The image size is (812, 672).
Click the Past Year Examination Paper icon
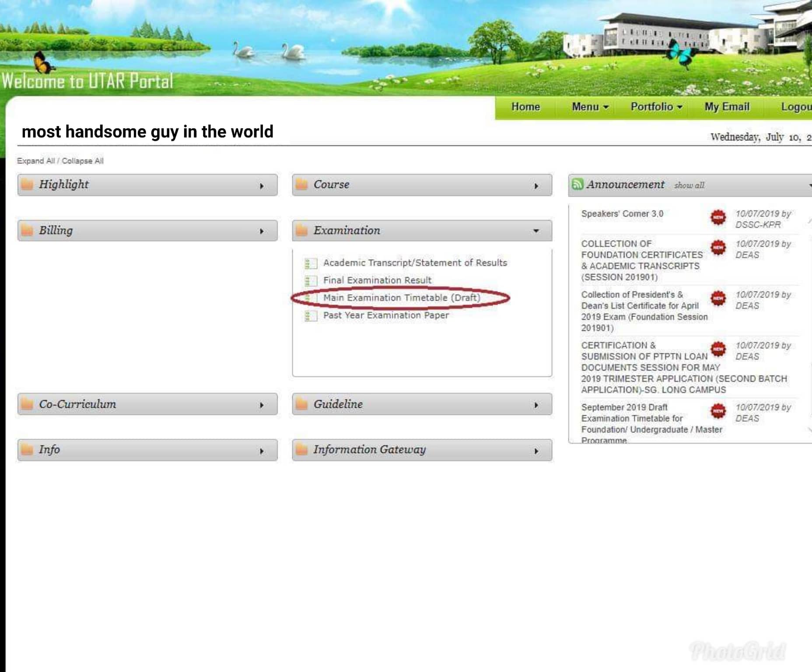coord(310,315)
